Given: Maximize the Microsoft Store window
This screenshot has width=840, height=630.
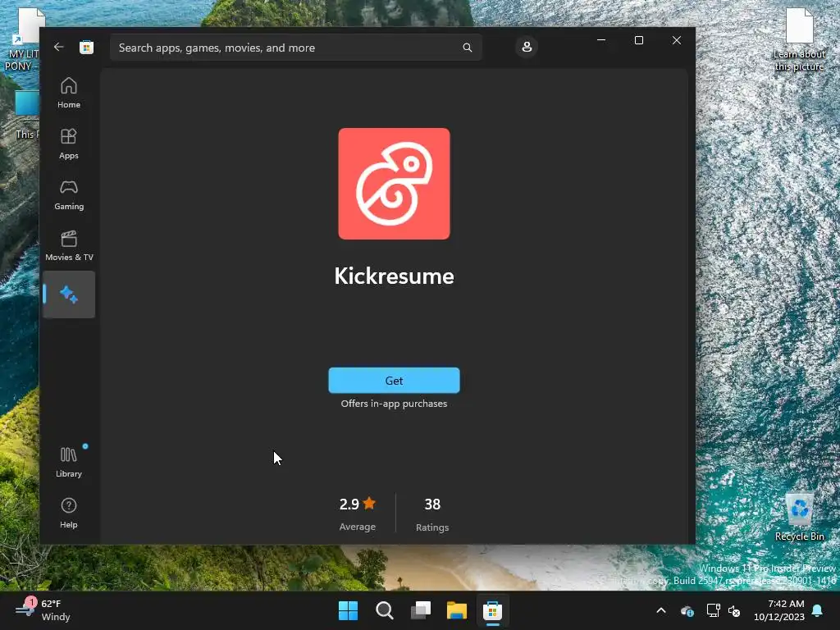Looking at the screenshot, I should point(638,40).
